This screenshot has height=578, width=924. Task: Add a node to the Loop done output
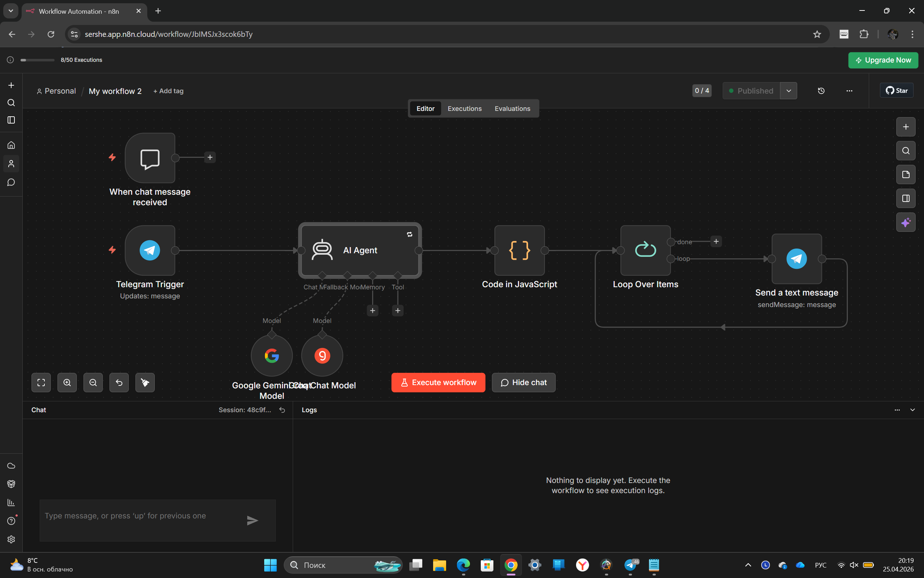(716, 242)
